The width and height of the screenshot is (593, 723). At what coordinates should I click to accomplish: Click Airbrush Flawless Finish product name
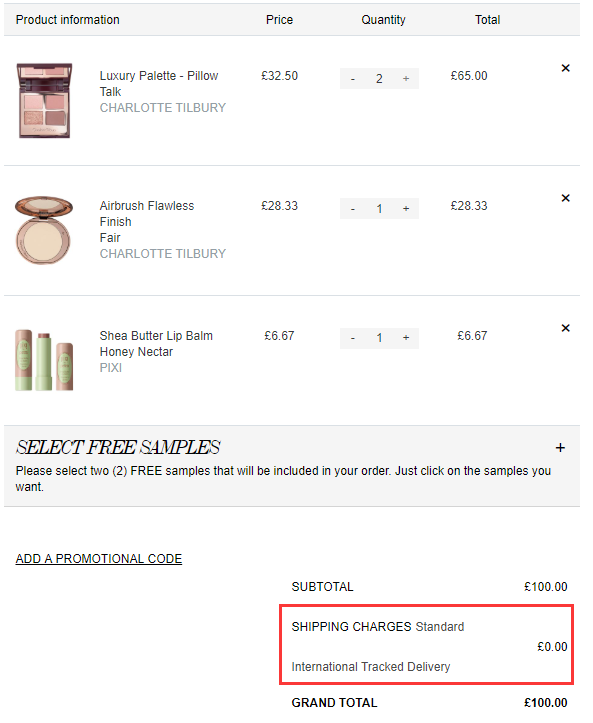tap(147, 213)
